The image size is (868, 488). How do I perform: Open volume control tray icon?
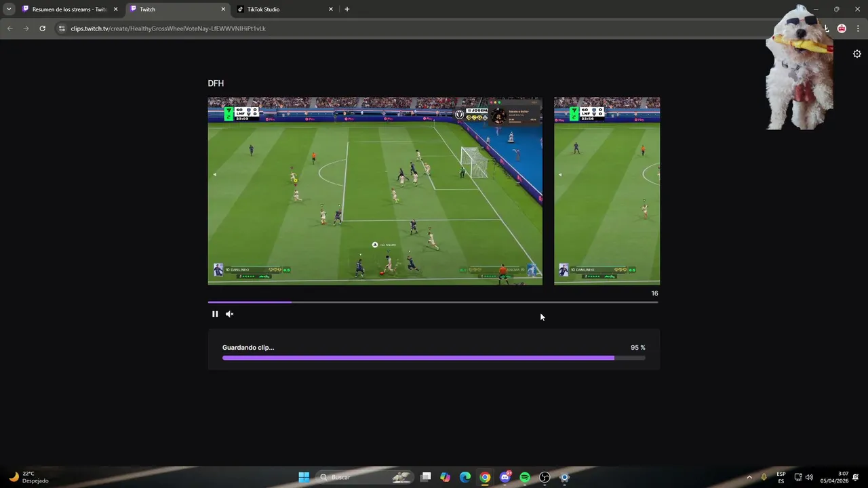[809, 477]
